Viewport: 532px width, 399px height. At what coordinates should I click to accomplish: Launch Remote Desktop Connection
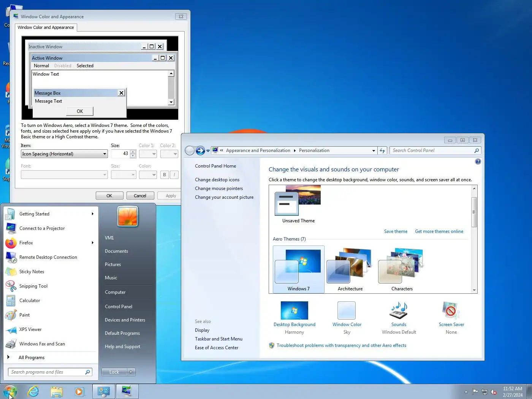coord(50,257)
